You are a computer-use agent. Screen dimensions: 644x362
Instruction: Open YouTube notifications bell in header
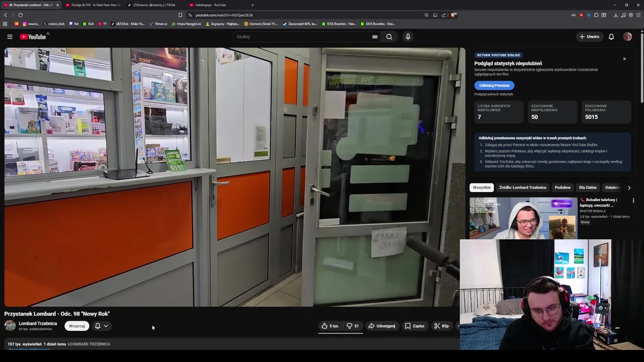tap(611, 37)
